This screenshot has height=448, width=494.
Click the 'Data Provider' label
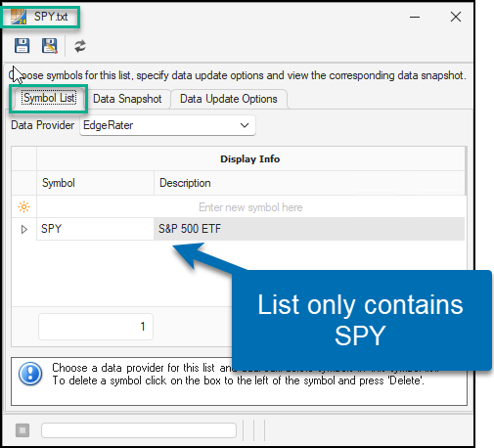pos(43,125)
